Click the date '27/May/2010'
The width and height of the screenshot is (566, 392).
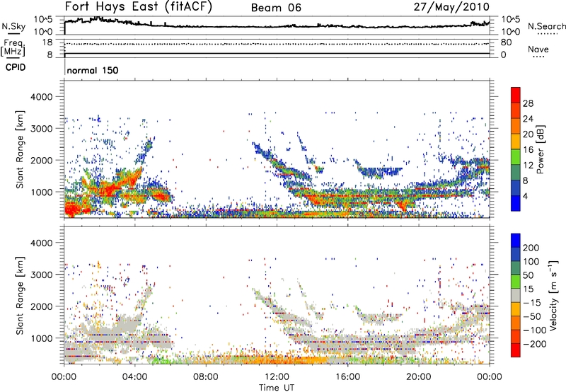(451, 7)
